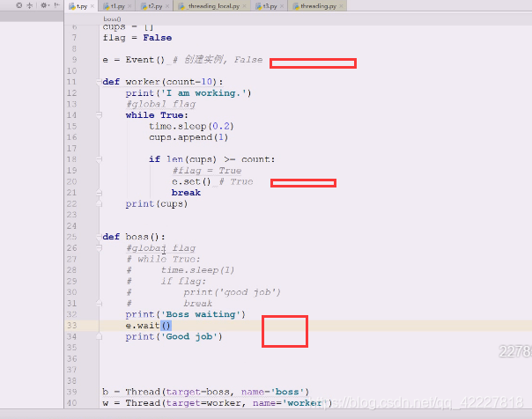
Task: Switch to the t2.py tab
Action: pyautogui.click(x=155, y=6)
